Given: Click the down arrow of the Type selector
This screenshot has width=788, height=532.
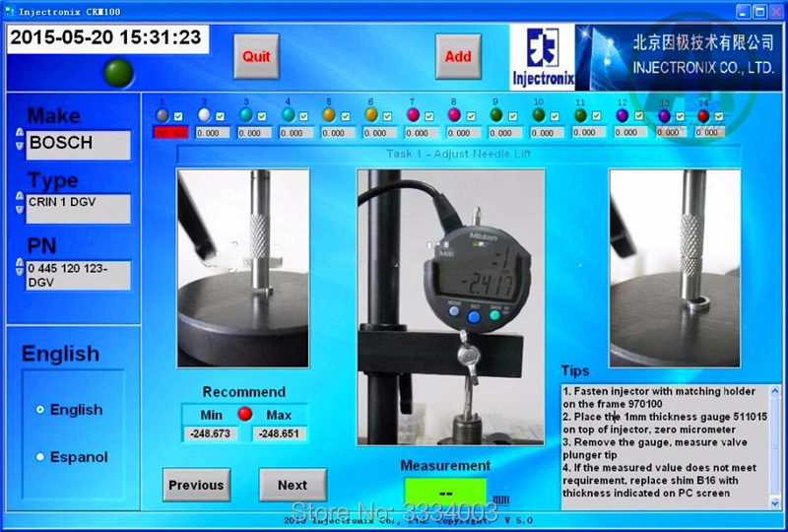Looking at the screenshot, I should (x=19, y=209).
